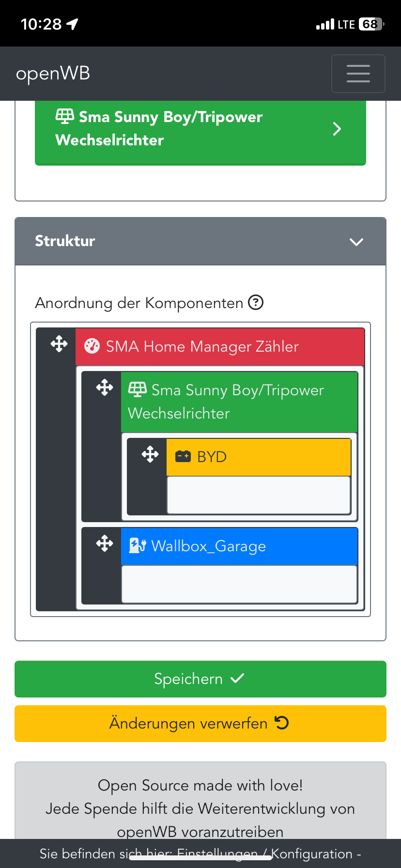401x868 pixels.
Task: Click the BYD battery icon
Action: pyautogui.click(x=183, y=456)
